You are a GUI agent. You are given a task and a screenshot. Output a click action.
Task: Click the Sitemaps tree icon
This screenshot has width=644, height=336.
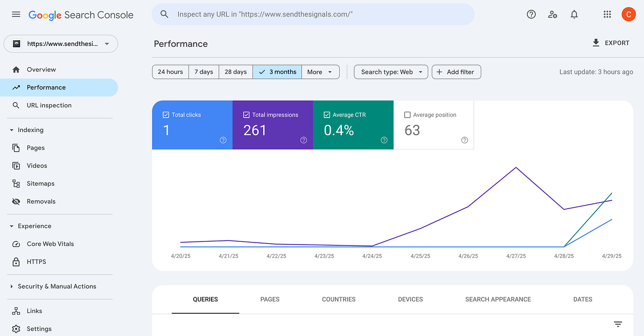pyautogui.click(x=16, y=183)
